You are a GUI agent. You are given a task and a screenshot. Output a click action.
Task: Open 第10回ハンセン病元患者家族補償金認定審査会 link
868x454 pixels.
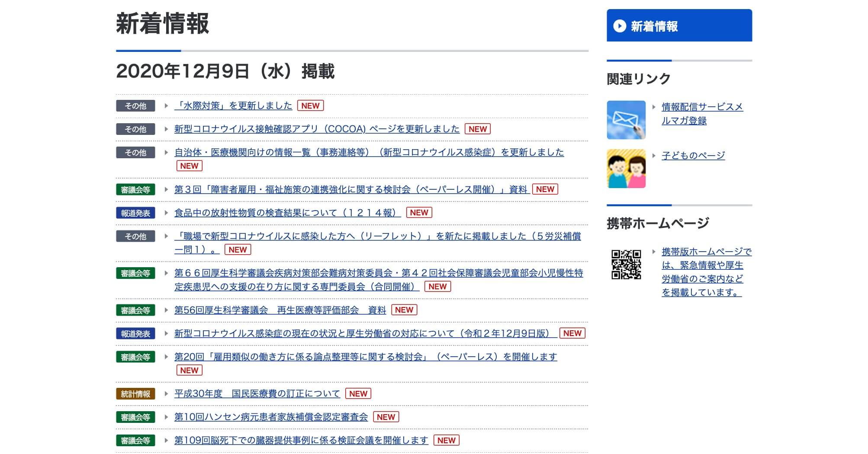pyautogui.click(x=271, y=417)
